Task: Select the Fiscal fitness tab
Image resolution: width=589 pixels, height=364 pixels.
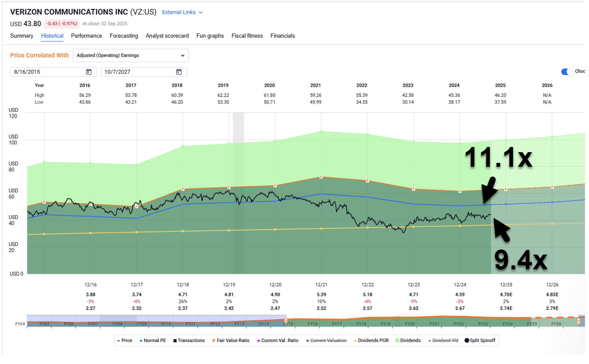Action: coord(247,36)
